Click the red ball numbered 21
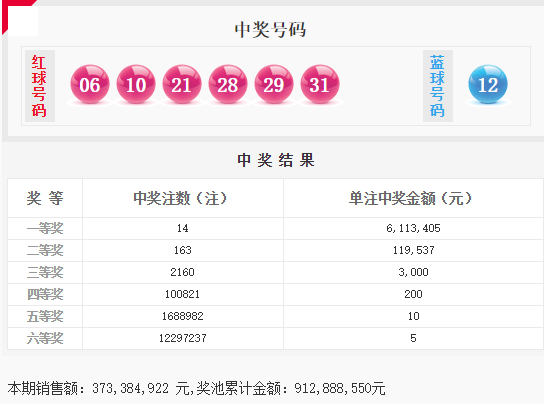The width and height of the screenshot is (544, 404). (182, 84)
